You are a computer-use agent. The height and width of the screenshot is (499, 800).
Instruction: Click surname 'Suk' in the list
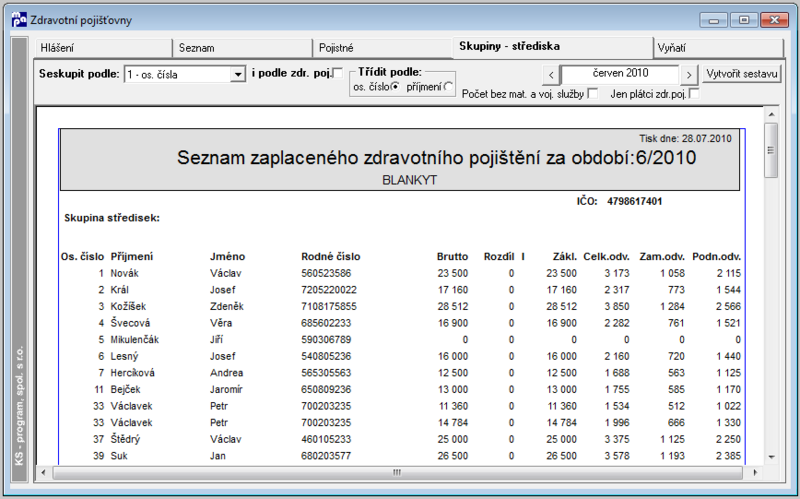click(119, 456)
